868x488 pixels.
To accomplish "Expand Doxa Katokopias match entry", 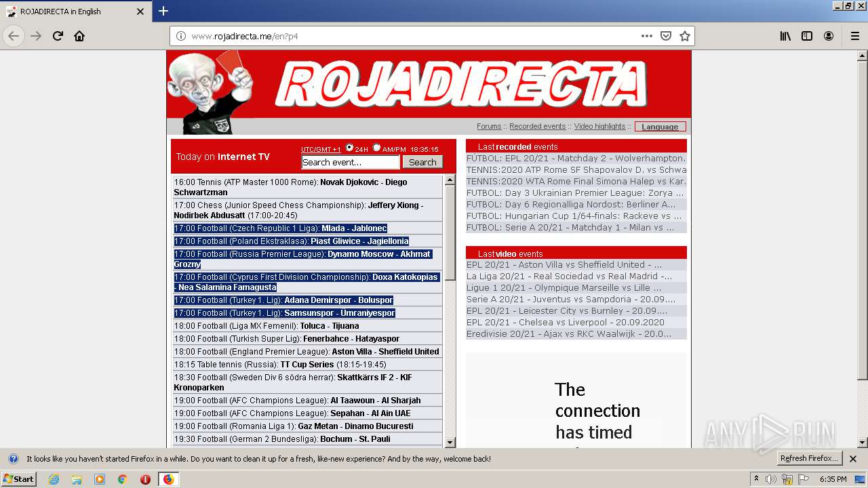I will [307, 282].
